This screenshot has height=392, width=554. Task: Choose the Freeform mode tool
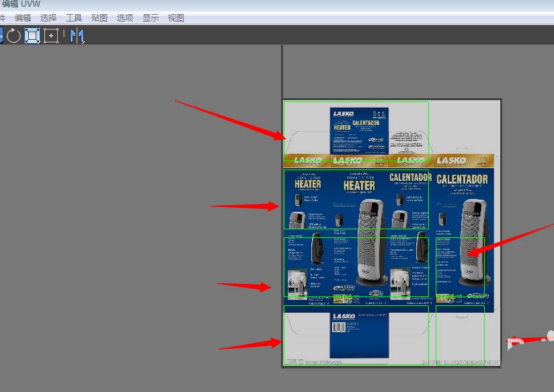[x=51, y=36]
